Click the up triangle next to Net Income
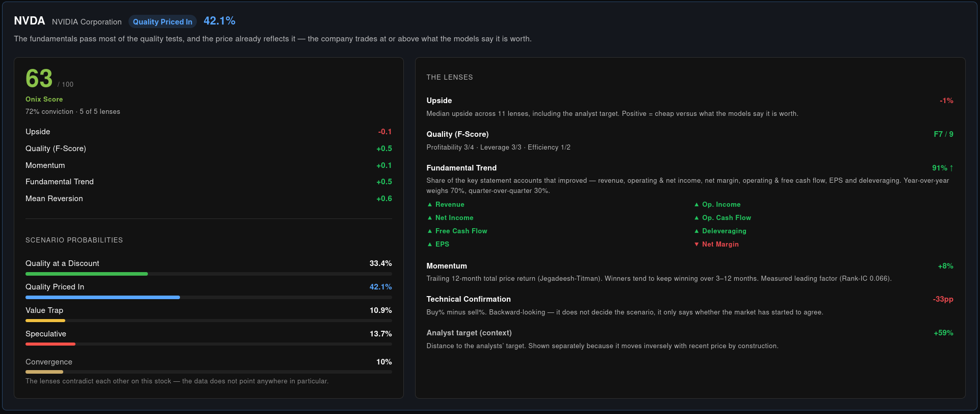Viewport: 980px width, 414px height. coord(430,218)
